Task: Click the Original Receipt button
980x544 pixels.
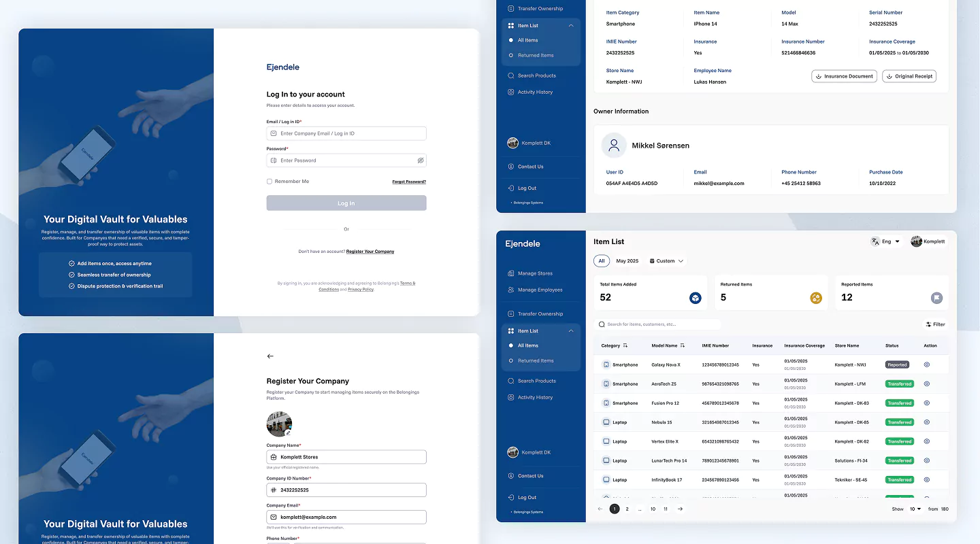Action: [x=909, y=76]
